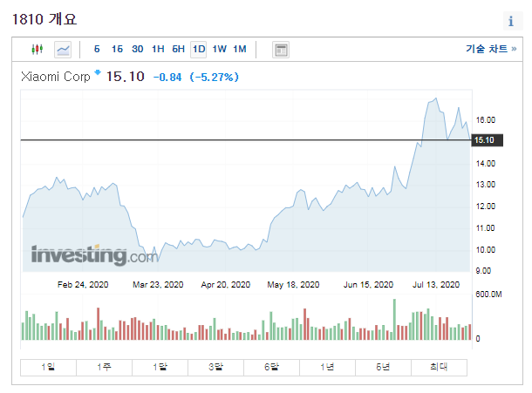Select the 1년 range button

coord(327,367)
